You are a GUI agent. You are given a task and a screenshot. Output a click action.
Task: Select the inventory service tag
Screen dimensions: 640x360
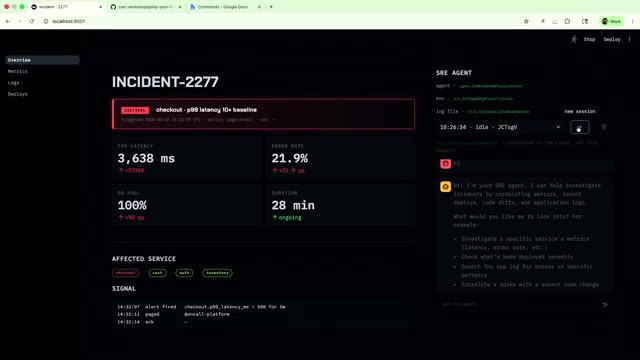217,273
